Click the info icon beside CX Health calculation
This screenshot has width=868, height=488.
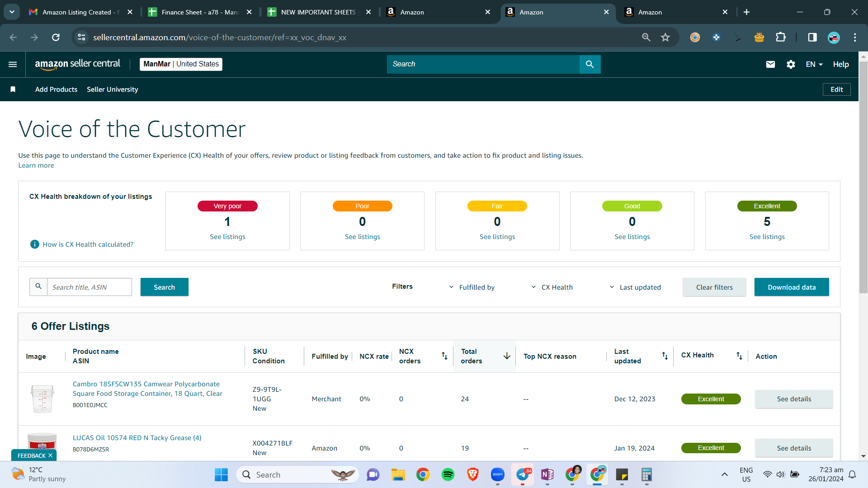coord(34,244)
